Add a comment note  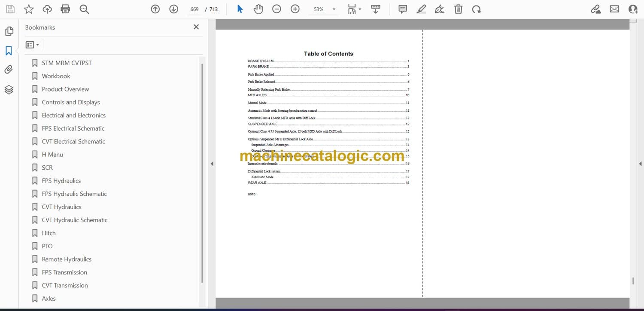click(403, 9)
